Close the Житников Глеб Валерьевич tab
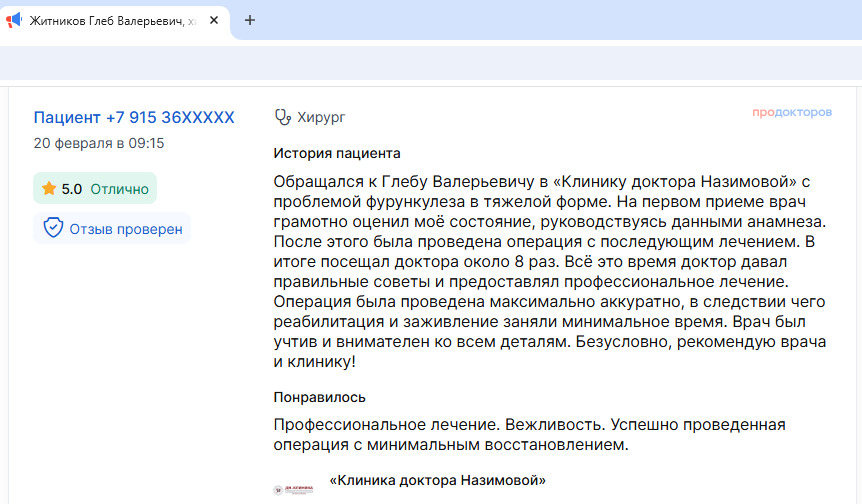This screenshot has height=504, width=862. (213, 20)
